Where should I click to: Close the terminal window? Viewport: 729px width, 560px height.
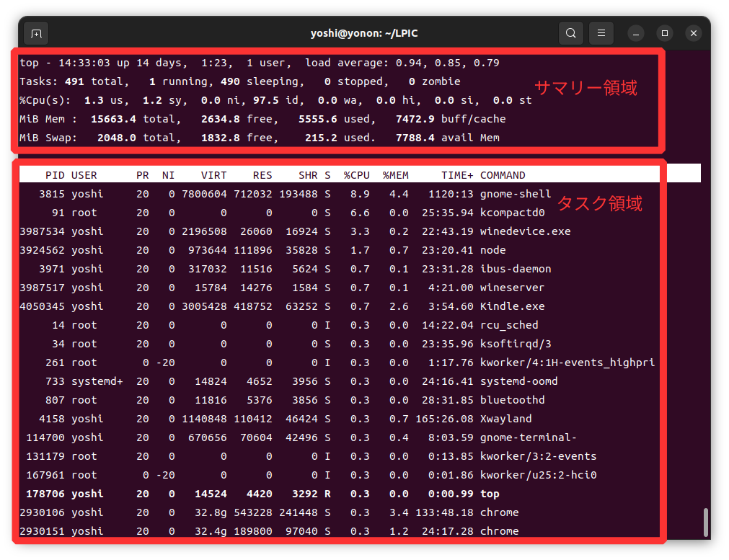click(x=693, y=33)
